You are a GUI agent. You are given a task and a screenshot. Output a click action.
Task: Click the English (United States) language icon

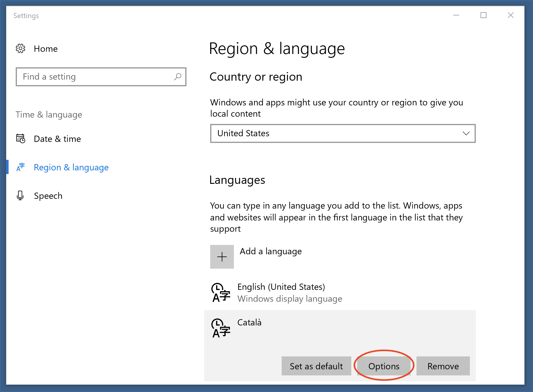click(221, 292)
